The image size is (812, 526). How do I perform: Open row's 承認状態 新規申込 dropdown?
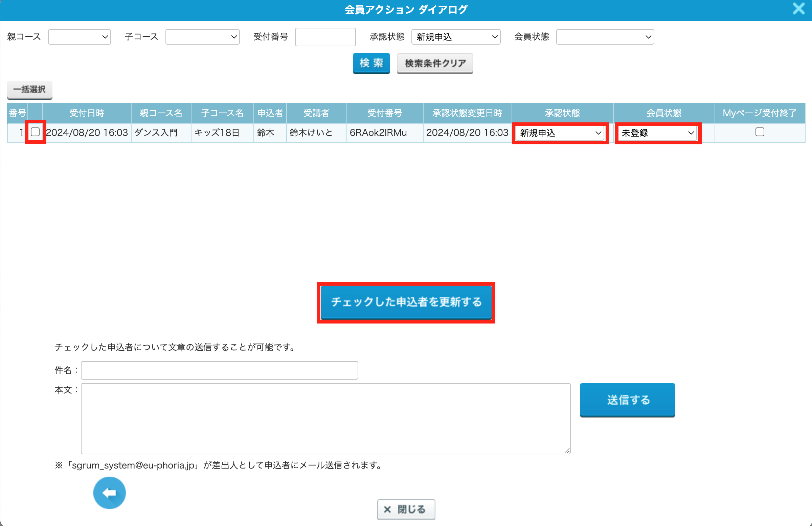tap(560, 133)
